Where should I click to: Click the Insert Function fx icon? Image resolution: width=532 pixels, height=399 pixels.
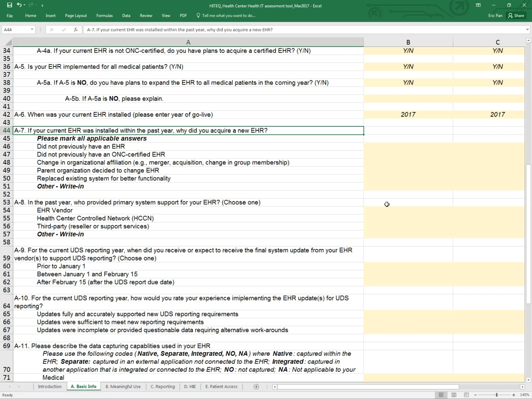[x=76, y=29]
